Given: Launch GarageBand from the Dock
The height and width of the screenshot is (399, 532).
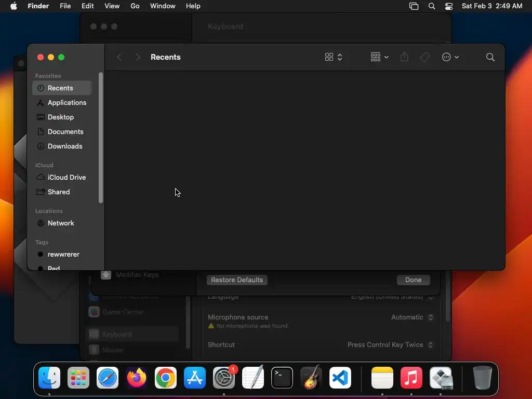Looking at the screenshot, I should (x=311, y=378).
